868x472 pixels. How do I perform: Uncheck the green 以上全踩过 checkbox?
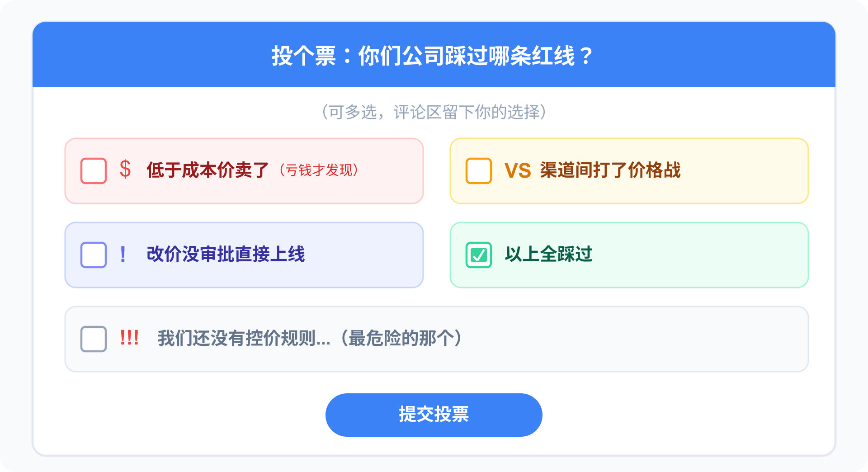[x=478, y=255]
